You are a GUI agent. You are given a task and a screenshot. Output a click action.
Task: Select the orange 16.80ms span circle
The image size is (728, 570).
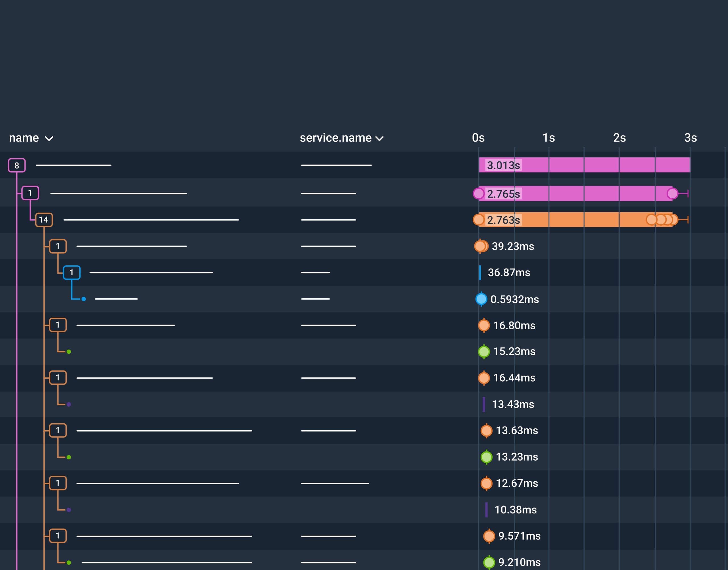click(x=484, y=325)
